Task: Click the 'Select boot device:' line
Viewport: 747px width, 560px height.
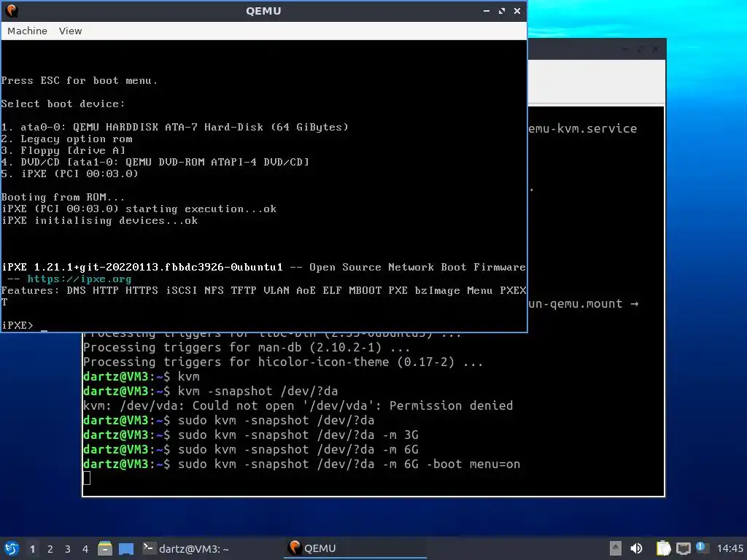Action: [63, 104]
